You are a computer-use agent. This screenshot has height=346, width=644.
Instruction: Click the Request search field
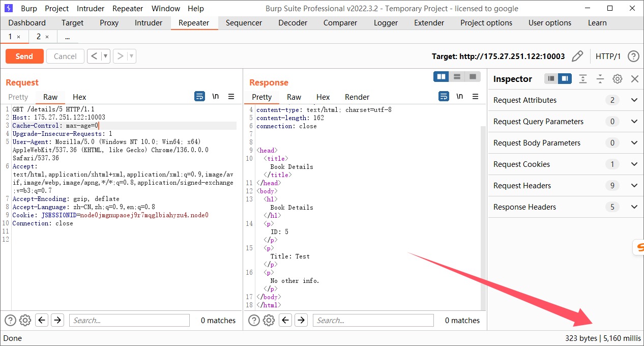coord(129,320)
